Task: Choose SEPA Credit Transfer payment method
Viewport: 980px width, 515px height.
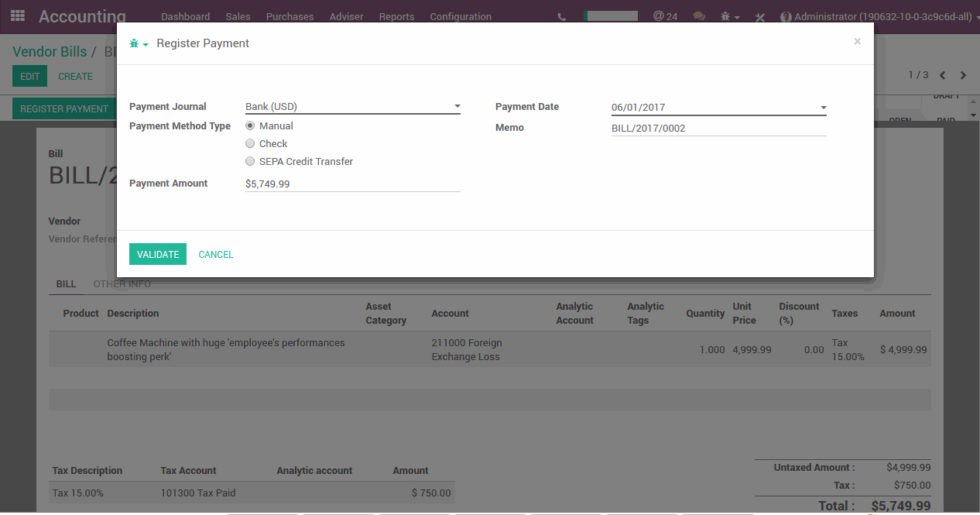Action: coord(250,162)
